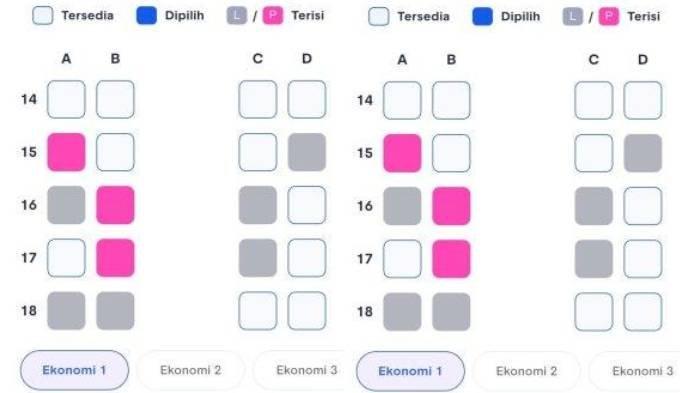Select seat 14B in right seat map

[451, 100]
